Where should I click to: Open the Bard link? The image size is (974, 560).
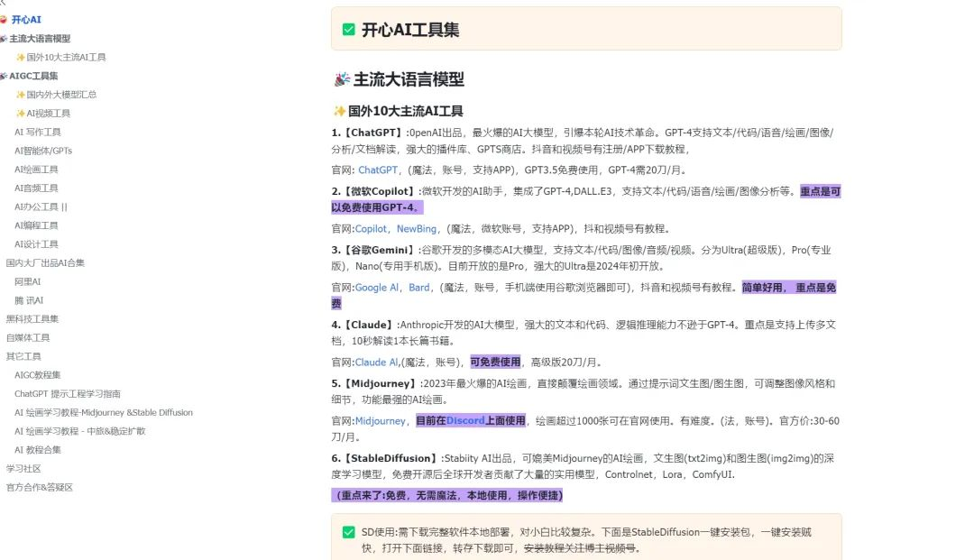click(x=418, y=288)
